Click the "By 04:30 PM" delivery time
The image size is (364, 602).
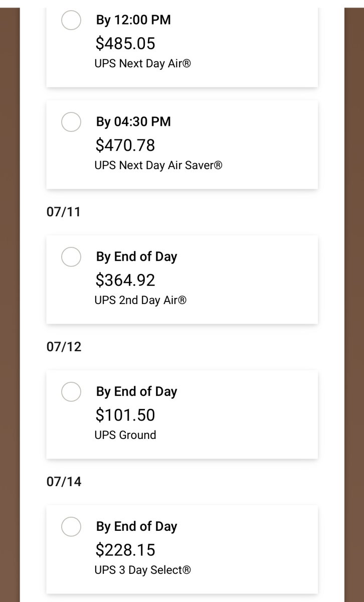point(133,121)
